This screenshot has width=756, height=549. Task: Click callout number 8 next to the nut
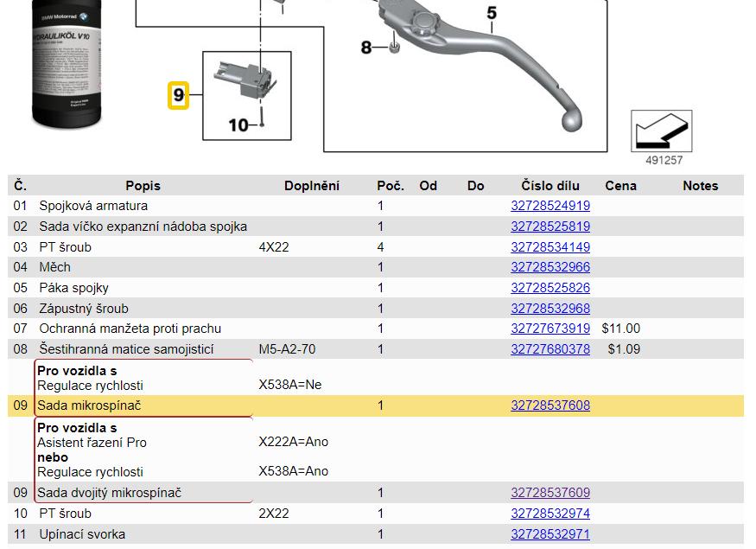click(x=366, y=48)
